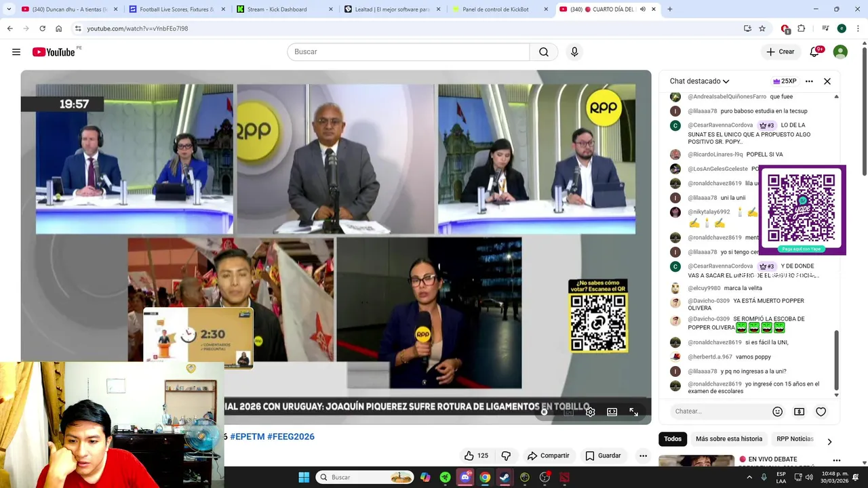868x488 pixels.
Task: Open the emoji picker in chat
Action: pos(778,411)
